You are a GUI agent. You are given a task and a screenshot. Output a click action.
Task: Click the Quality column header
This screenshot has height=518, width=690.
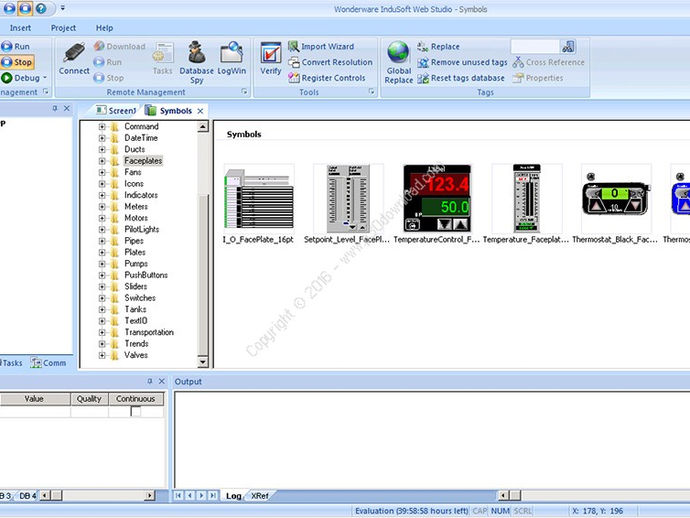tap(89, 399)
